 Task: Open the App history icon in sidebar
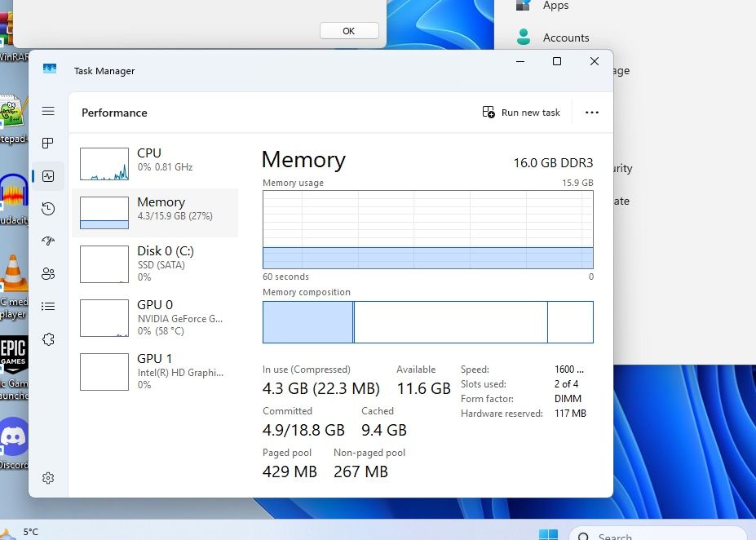pos(48,209)
